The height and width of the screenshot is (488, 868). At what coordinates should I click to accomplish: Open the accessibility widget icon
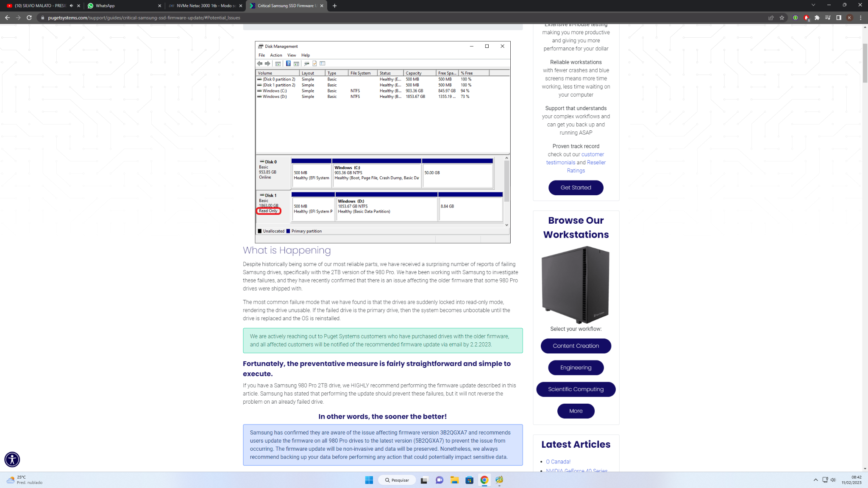(12, 460)
